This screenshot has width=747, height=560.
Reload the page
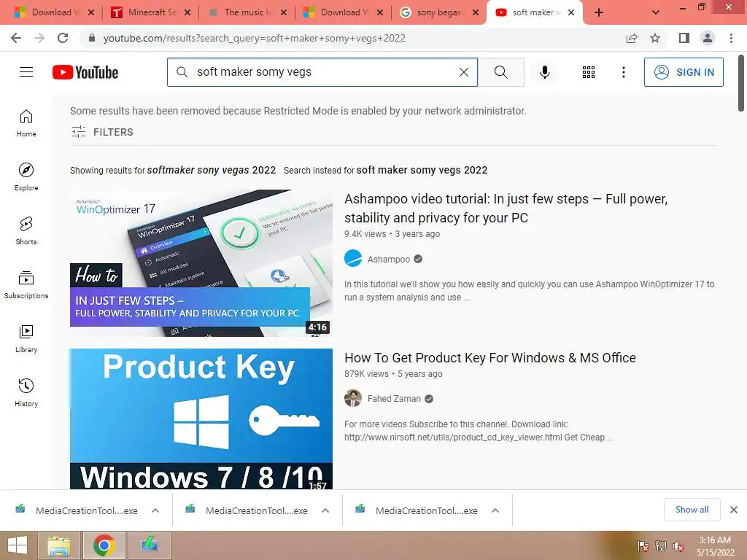(63, 38)
